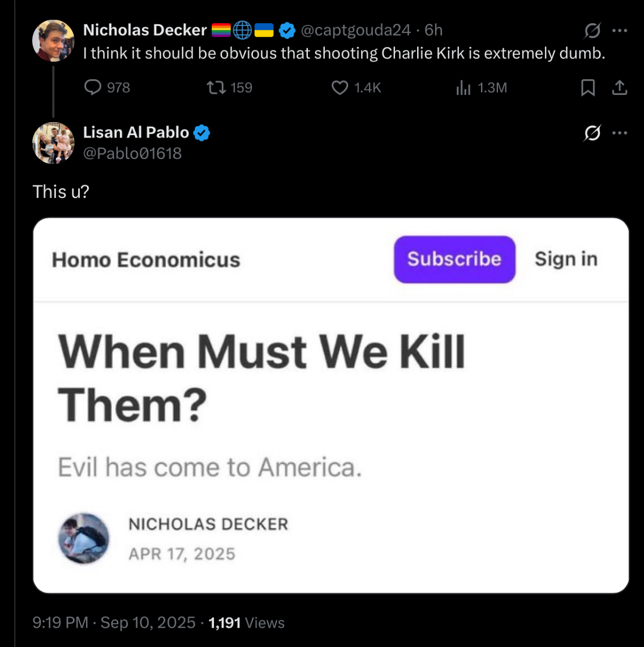
Task: Share the first tweet via upload icon
Action: tap(619, 88)
